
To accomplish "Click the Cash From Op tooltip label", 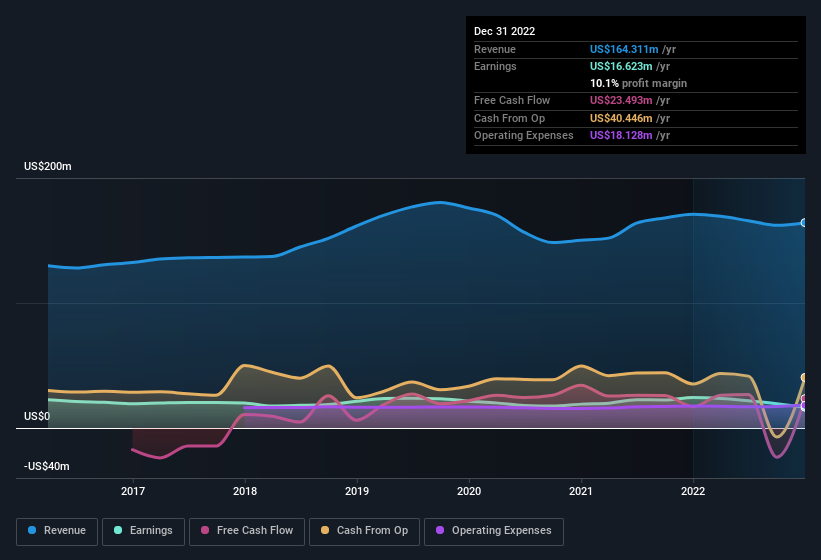I will 509,118.
